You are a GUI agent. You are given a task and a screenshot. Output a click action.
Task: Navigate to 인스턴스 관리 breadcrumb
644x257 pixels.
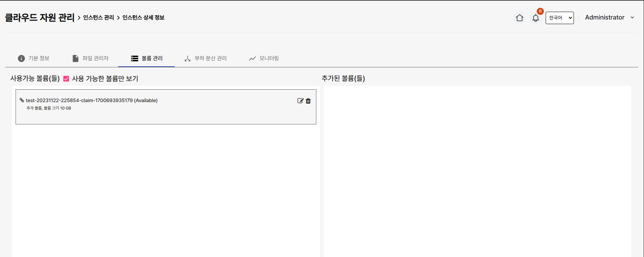[x=98, y=18]
